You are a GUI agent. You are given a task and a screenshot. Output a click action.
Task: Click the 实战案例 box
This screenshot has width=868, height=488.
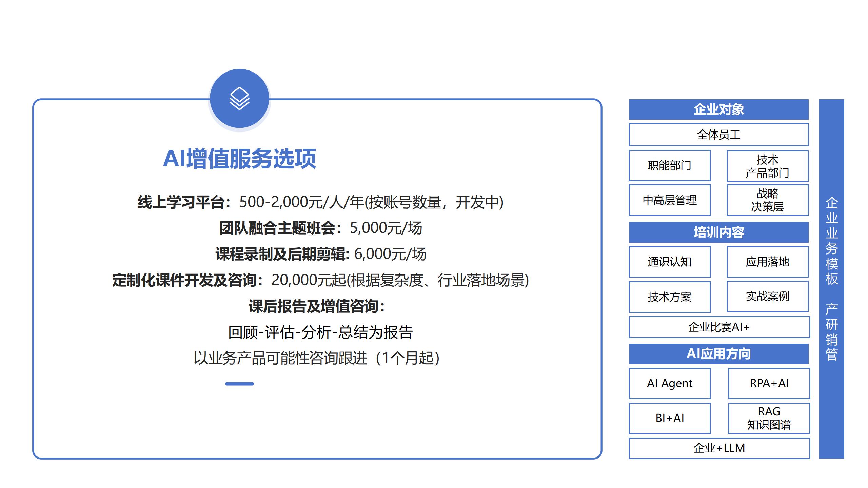click(x=767, y=296)
